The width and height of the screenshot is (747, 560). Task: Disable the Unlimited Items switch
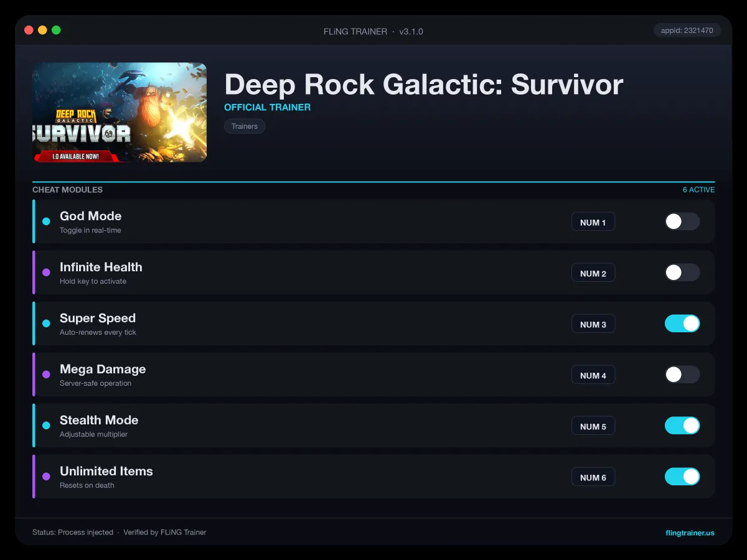[682, 477]
